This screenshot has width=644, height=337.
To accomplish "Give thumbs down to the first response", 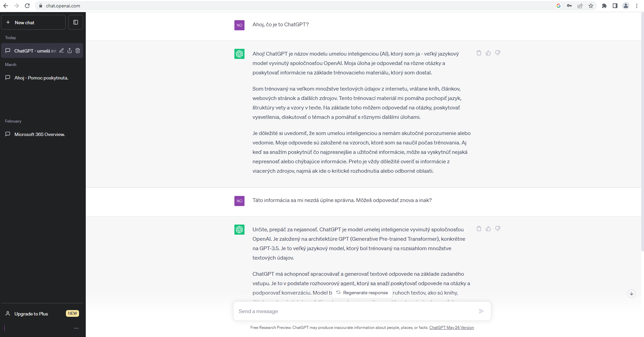I will [498, 53].
